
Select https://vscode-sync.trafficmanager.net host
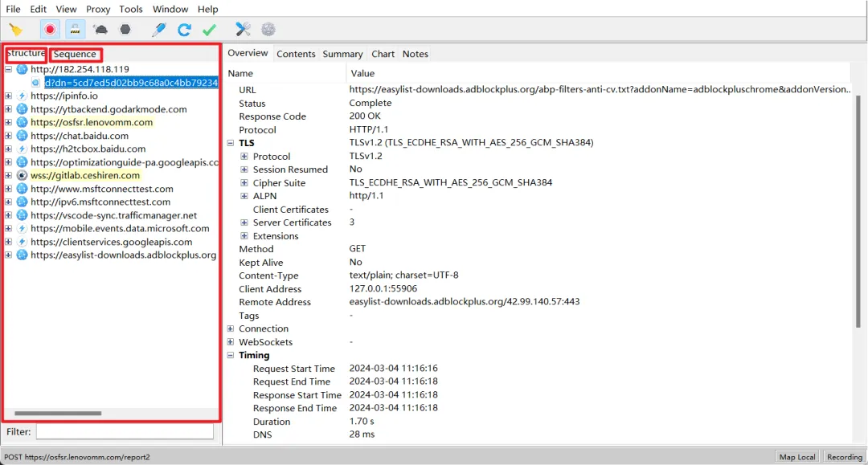point(113,215)
